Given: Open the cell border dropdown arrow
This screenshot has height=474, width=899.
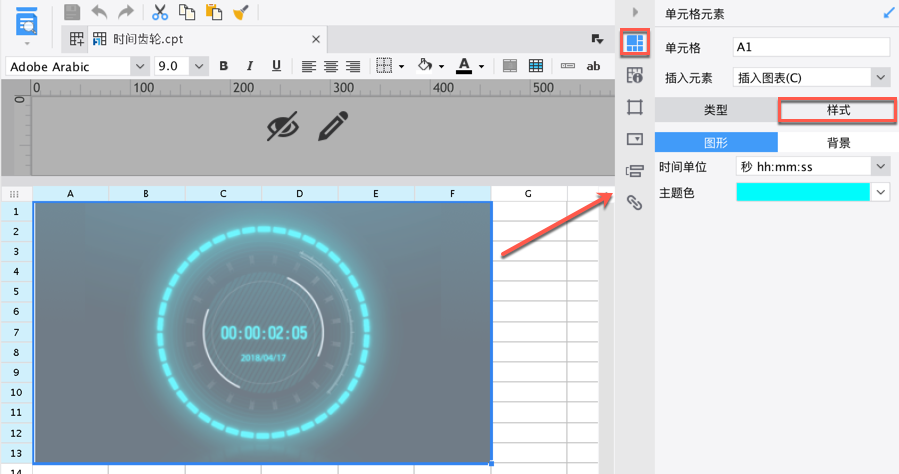Looking at the screenshot, I should click(401, 66).
